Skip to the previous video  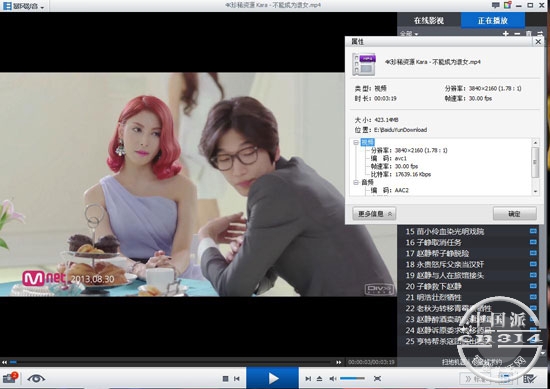237,378
